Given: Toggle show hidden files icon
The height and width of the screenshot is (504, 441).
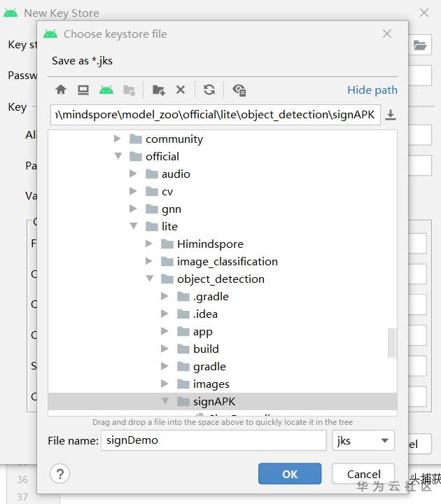Looking at the screenshot, I should pyautogui.click(x=239, y=90).
